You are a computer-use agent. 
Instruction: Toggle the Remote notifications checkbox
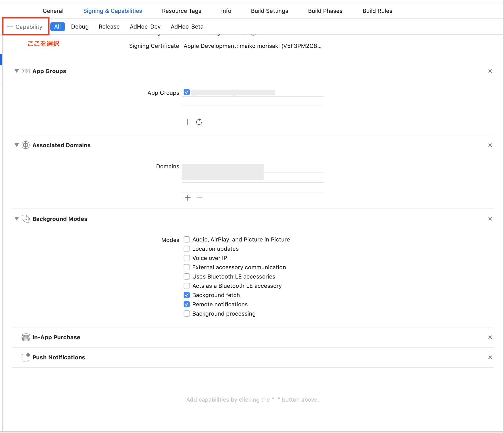click(187, 304)
